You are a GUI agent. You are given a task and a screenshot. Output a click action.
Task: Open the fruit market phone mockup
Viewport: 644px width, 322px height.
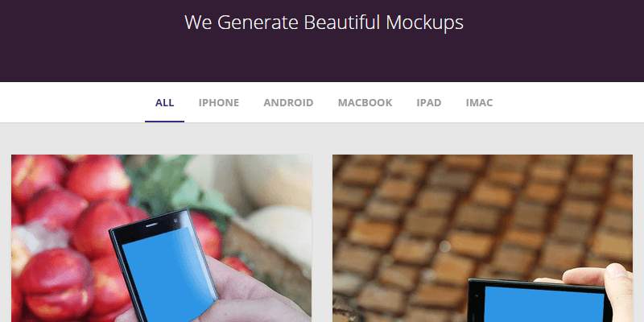(x=162, y=238)
